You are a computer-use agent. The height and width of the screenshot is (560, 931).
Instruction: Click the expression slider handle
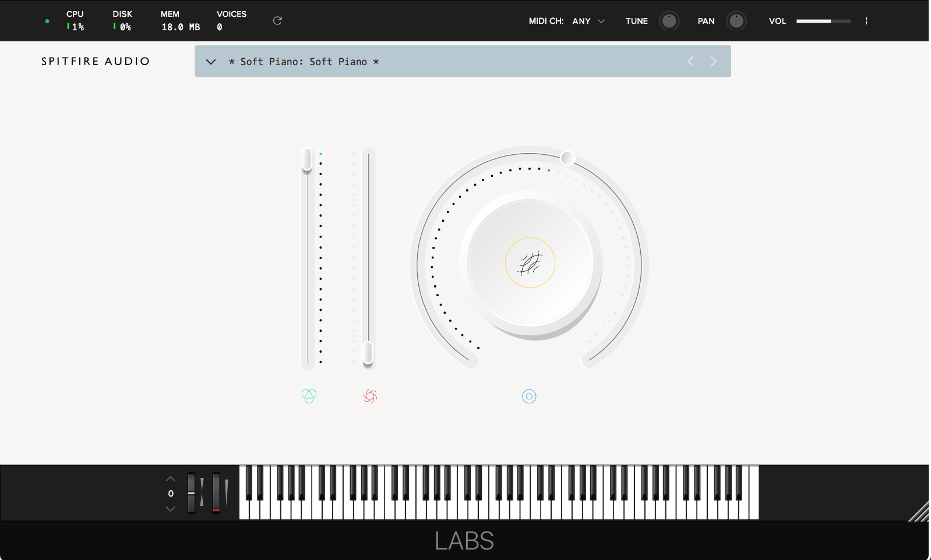pos(307,159)
